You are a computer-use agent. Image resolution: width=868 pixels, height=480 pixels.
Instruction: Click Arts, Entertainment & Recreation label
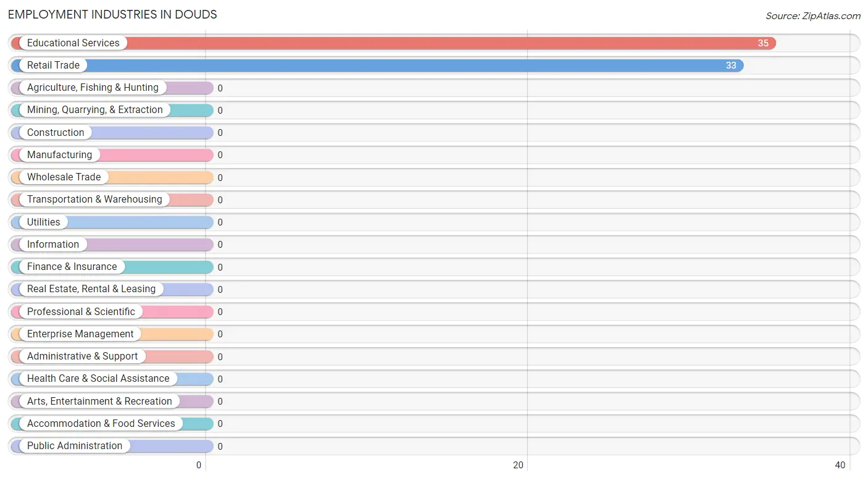[99, 402]
